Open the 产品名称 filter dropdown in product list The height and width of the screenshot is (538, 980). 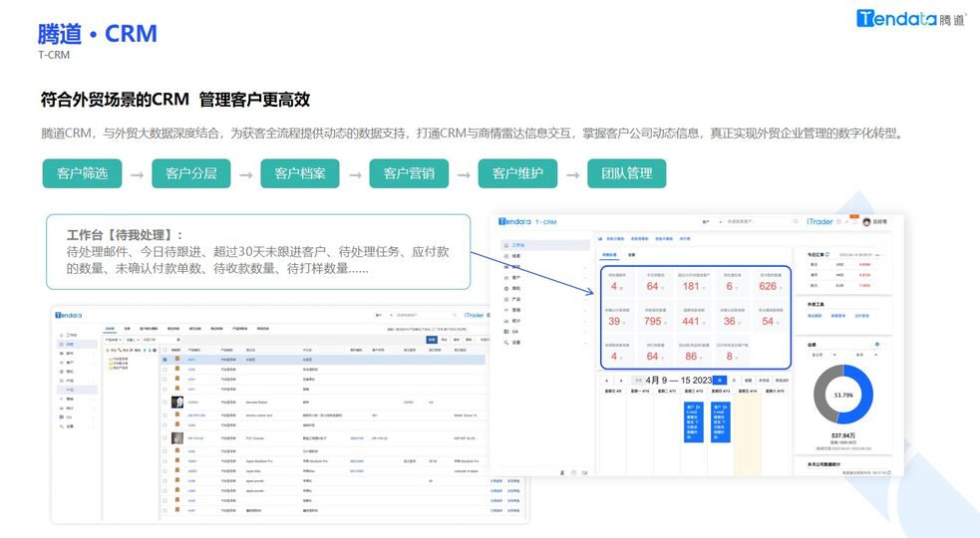114,340
